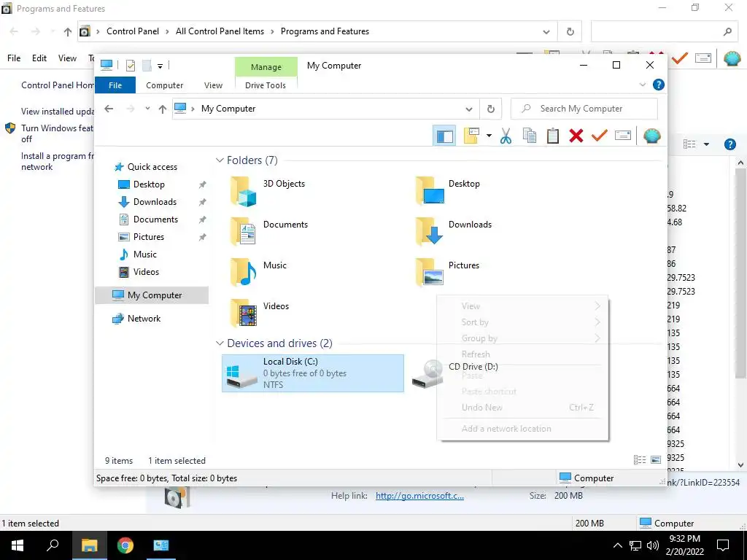Open the view options dropdown in Programs and Features

[706, 144]
